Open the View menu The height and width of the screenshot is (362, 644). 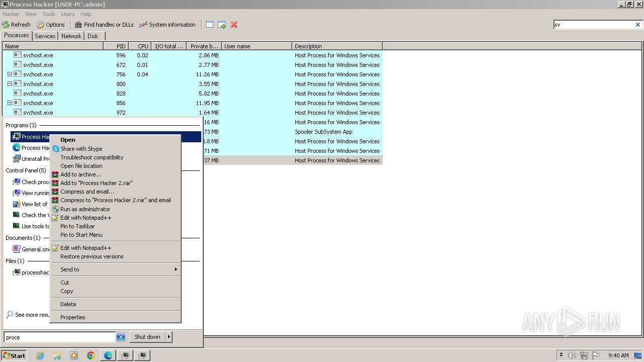(31, 14)
